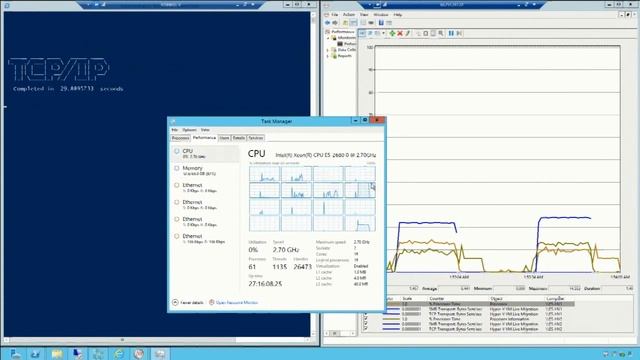Open the View menu in Task Manager
Viewport: 640px width, 360px height.
pyautogui.click(x=205, y=130)
